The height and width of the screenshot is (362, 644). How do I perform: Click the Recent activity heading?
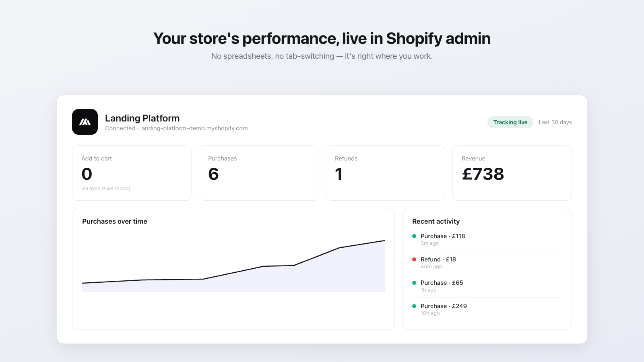coord(436,221)
